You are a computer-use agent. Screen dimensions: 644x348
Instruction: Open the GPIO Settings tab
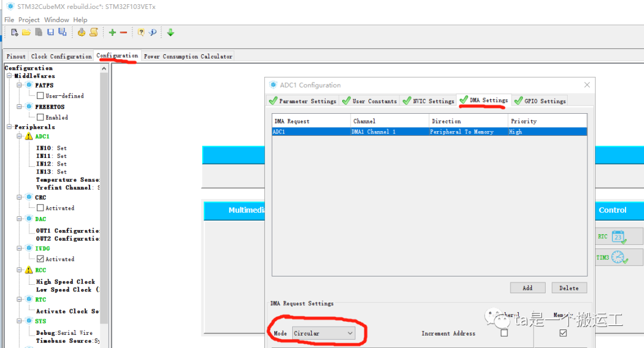(x=540, y=101)
